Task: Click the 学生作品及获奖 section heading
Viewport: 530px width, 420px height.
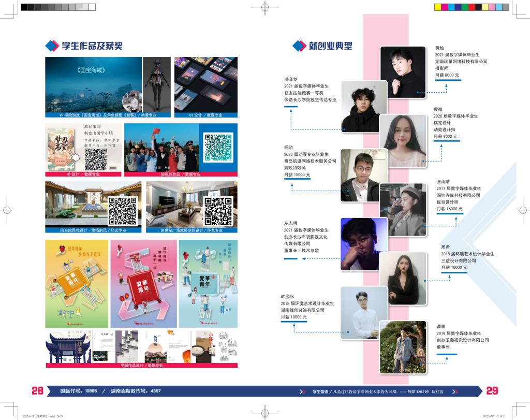Action: point(92,46)
